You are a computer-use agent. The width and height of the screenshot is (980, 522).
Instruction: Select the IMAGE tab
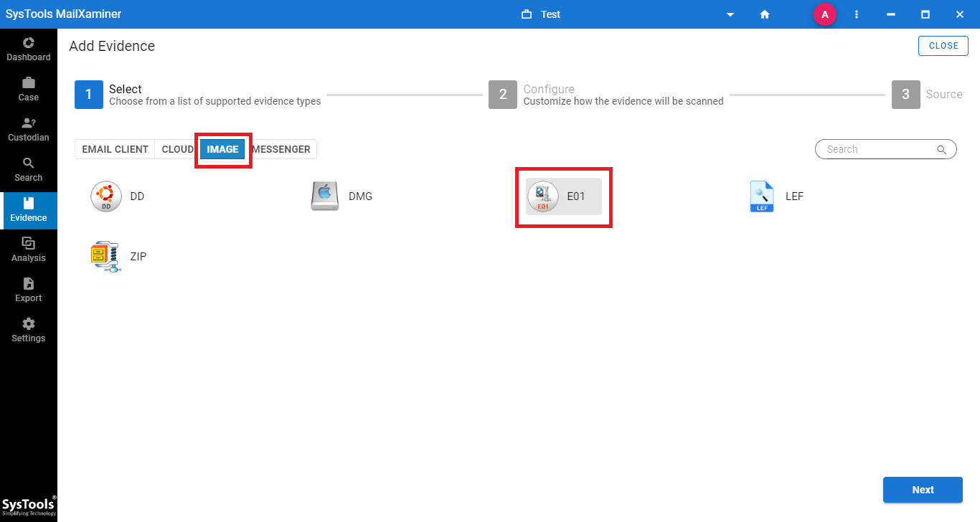tap(222, 149)
